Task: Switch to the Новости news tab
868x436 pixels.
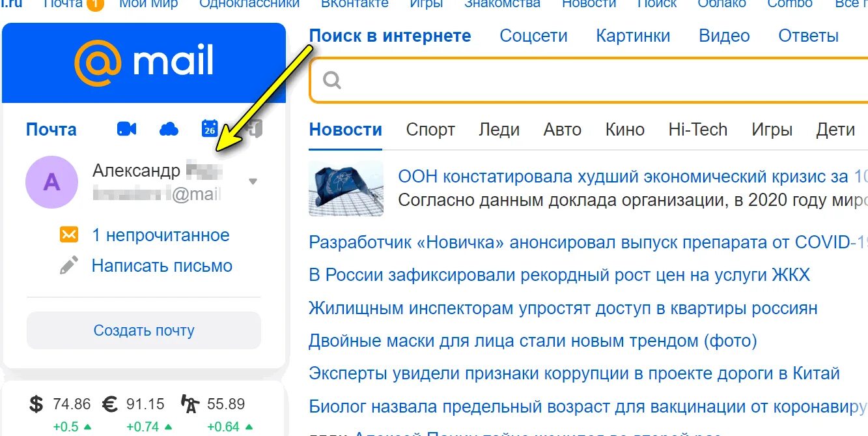Action: click(345, 130)
